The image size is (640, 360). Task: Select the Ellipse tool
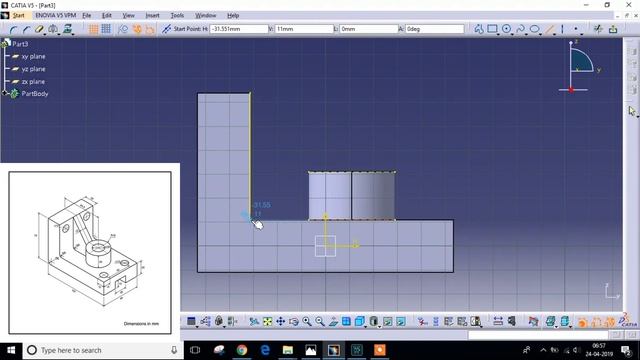tap(534, 29)
